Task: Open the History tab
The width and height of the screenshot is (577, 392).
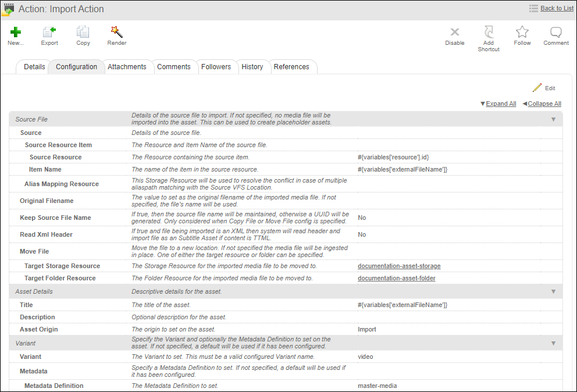Action: pyautogui.click(x=254, y=66)
